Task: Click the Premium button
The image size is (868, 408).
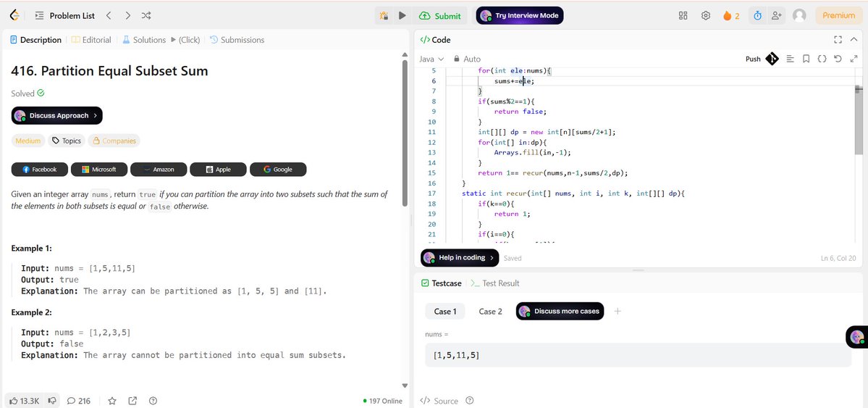Action: coord(838,15)
